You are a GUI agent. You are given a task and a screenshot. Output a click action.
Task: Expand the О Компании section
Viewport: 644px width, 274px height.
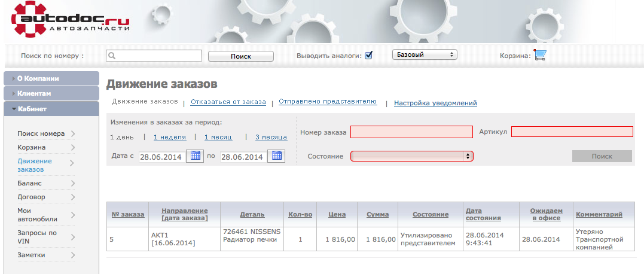(x=51, y=78)
